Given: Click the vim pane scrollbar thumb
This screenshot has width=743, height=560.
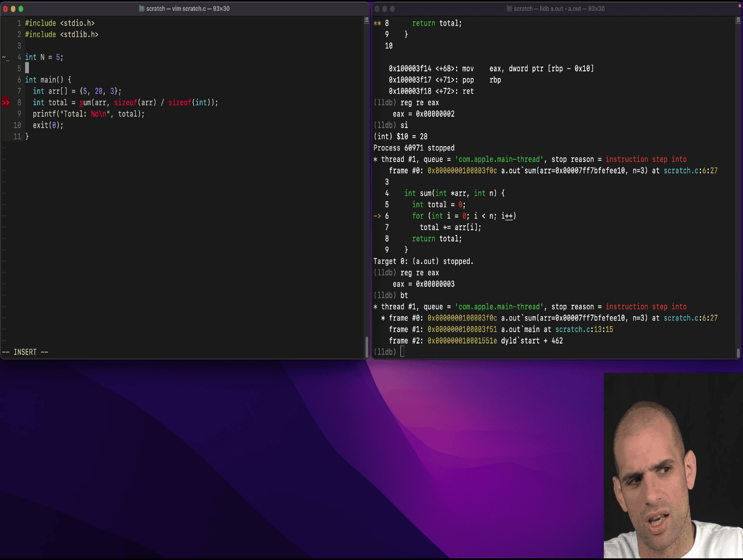Looking at the screenshot, I should (367, 346).
